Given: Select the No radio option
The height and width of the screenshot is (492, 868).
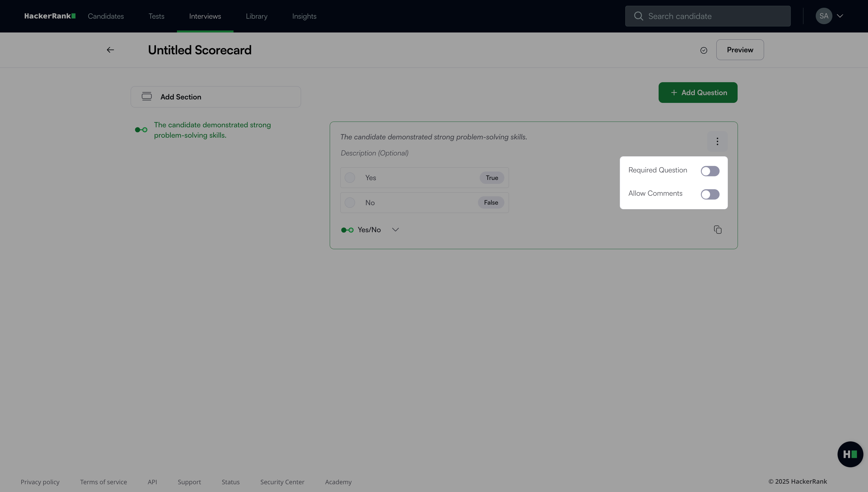Looking at the screenshot, I should 350,203.
